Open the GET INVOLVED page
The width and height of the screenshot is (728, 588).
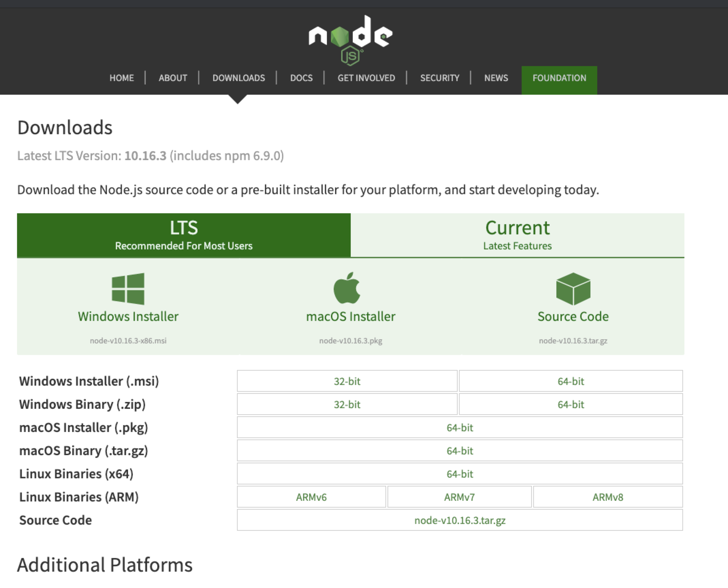[x=366, y=78]
